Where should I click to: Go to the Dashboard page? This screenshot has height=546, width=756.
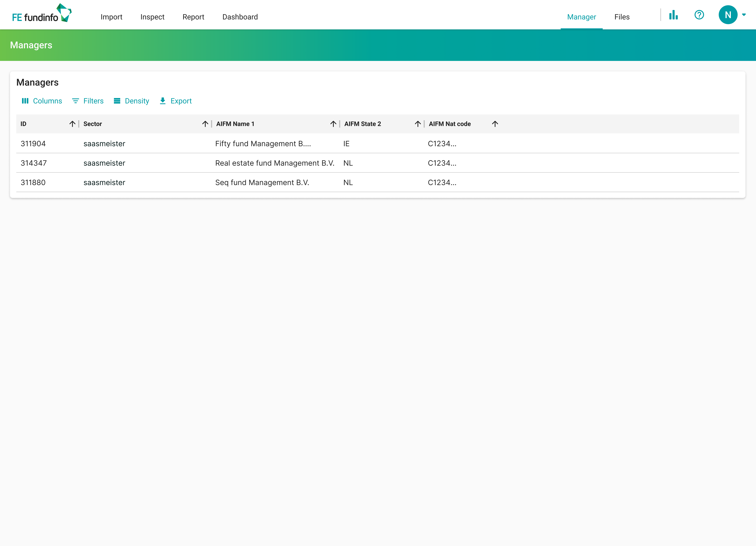point(240,17)
